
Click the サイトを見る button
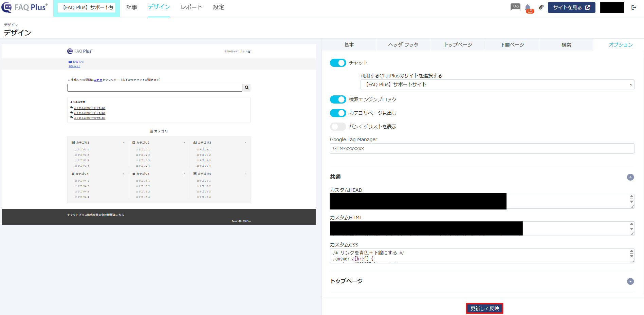click(571, 7)
